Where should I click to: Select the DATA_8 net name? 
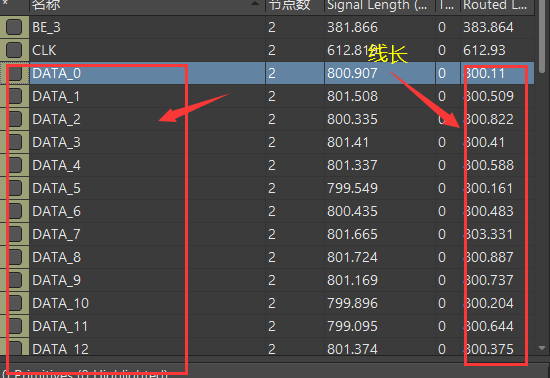[x=56, y=257]
